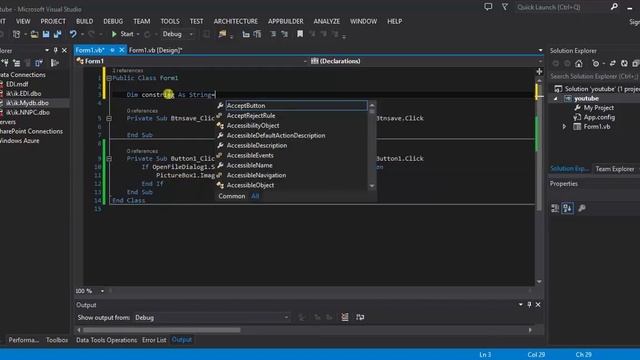The height and width of the screenshot is (360, 640).
Task: Click the Clear All icon in Output
Action: [x=345, y=317]
